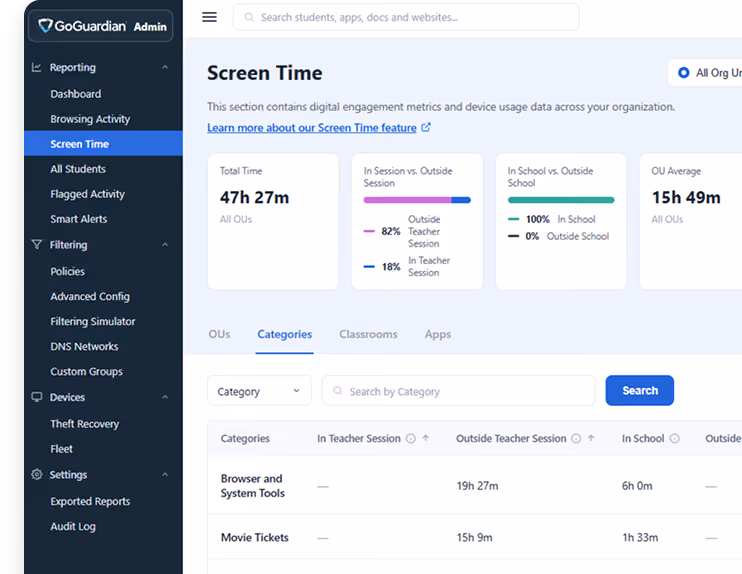Viewport: 742px width, 574px height.
Task: Click the In School vs. Outside School progress bar
Action: 561,200
